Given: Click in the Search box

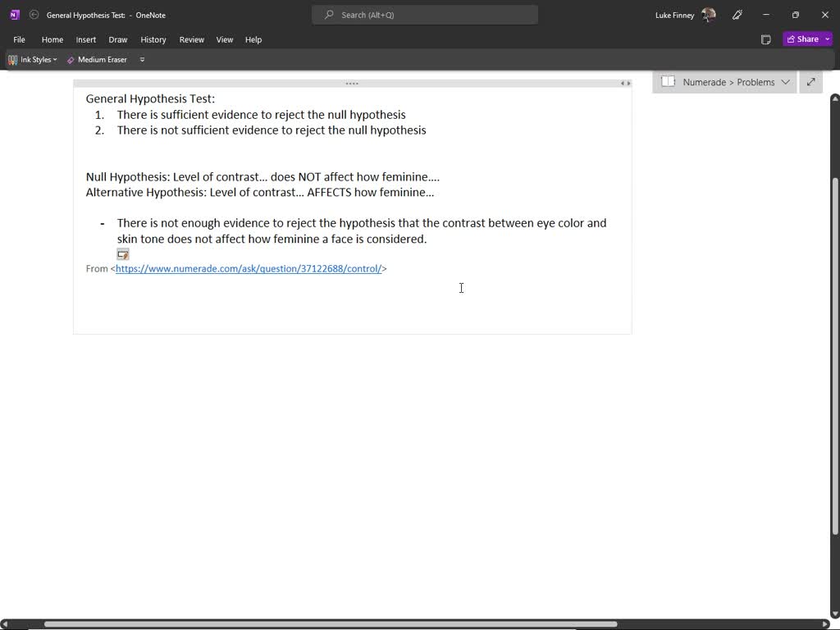Looking at the screenshot, I should pyautogui.click(x=425, y=15).
